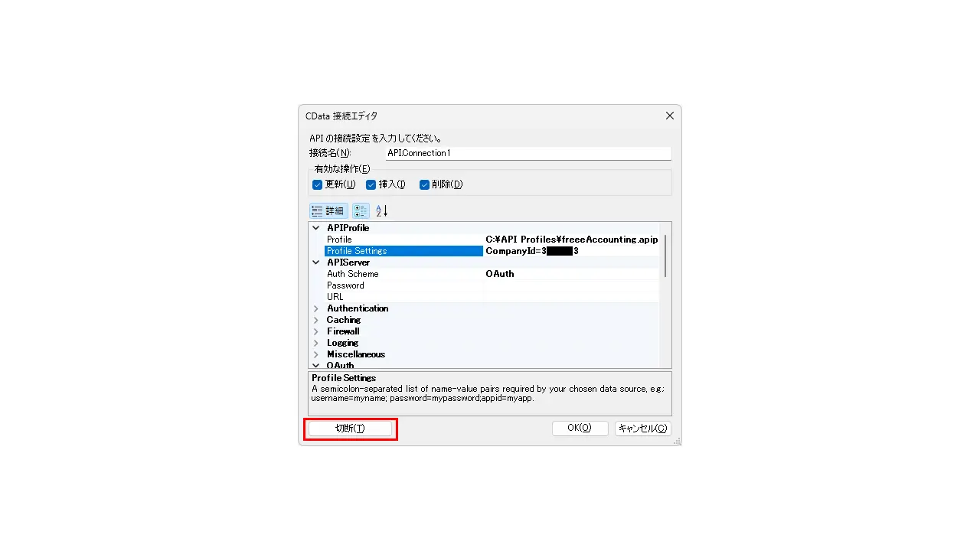The width and height of the screenshot is (980, 551).
Task: Click the 詳細 (Details) toolbar button
Action: [328, 210]
